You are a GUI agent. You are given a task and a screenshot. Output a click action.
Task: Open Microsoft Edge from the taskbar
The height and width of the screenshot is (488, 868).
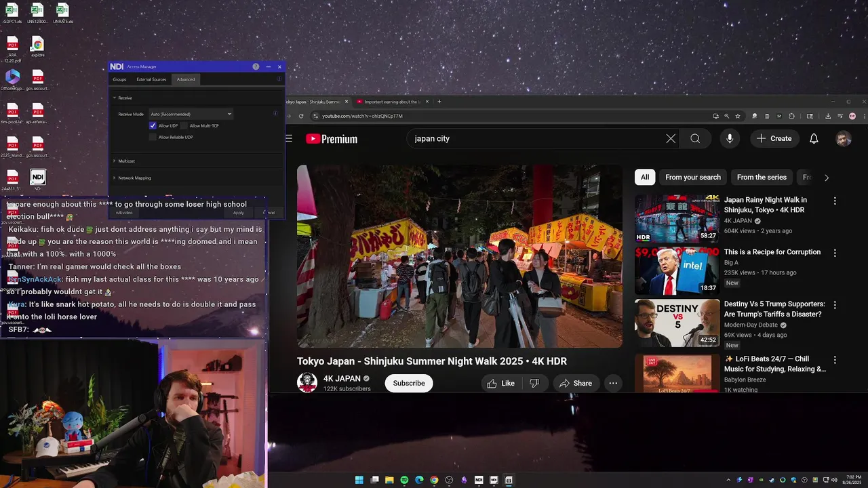point(419,480)
